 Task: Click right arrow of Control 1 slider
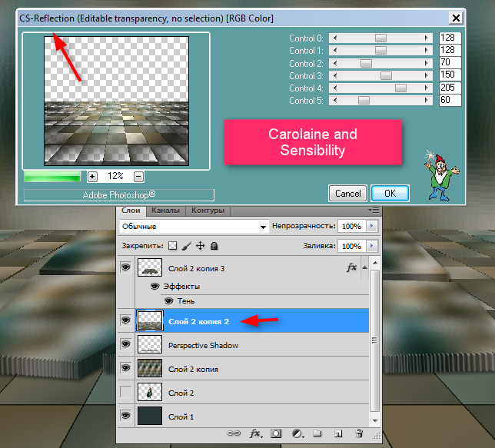pyautogui.click(x=426, y=51)
